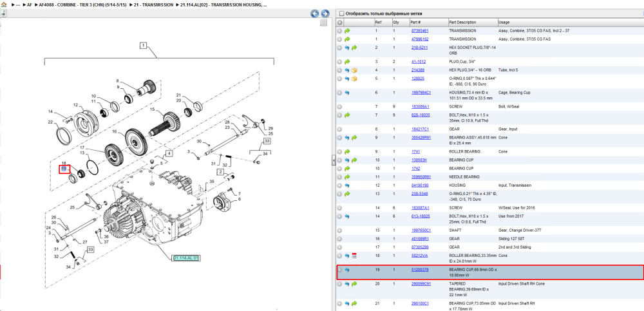644x311 pixels.
Task: Click the previous diagram blue arrow
Action: point(315,14)
